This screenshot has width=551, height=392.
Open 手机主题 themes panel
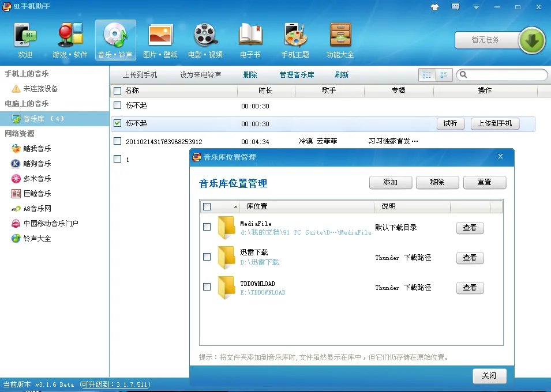(295, 39)
